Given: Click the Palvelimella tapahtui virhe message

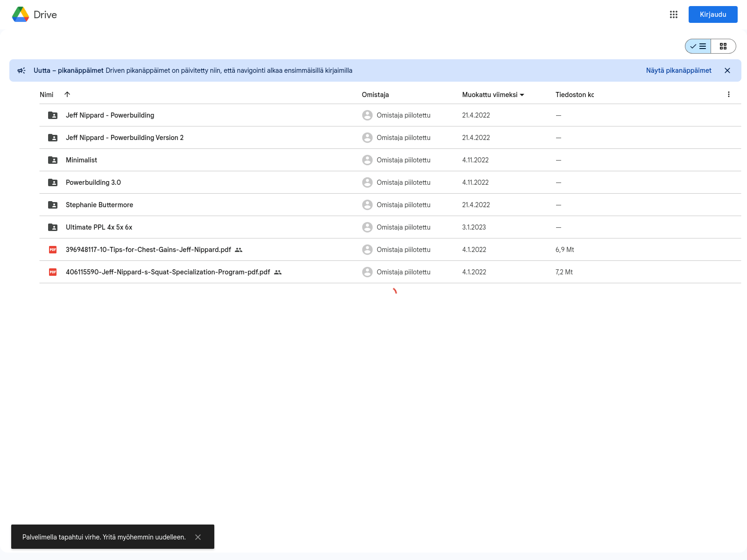Looking at the screenshot, I should [104, 537].
